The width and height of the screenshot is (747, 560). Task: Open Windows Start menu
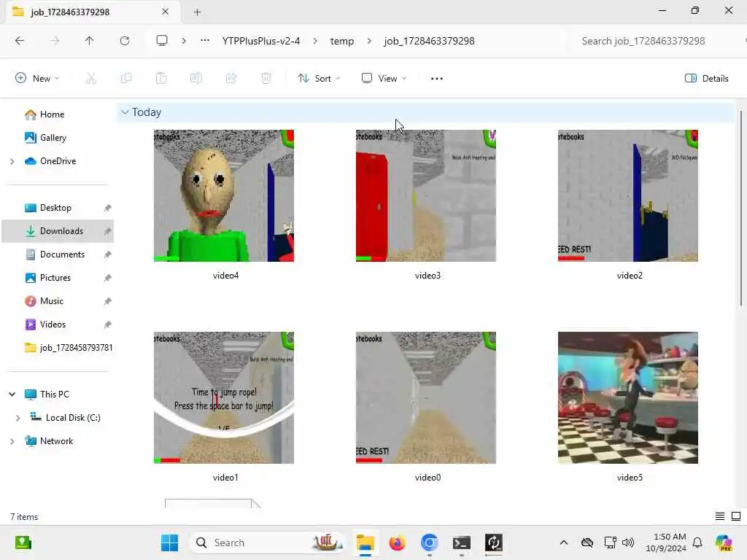169,542
